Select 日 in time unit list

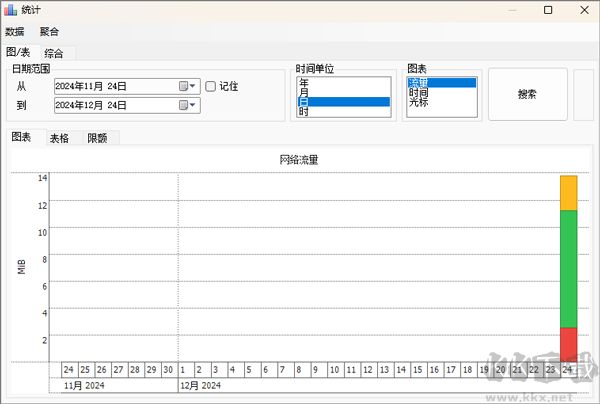(344, 102)
